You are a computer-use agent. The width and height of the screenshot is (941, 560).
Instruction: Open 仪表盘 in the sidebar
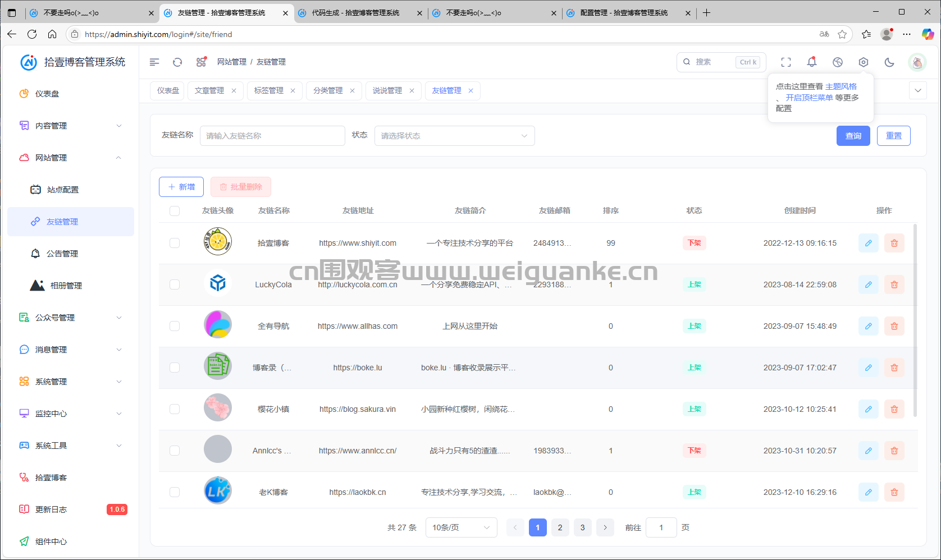point(71,94)
